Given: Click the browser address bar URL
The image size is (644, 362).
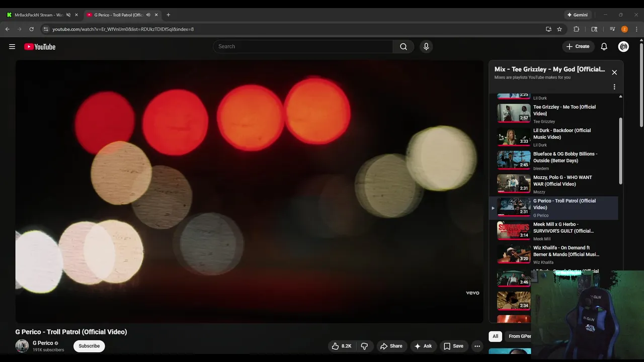Looking at the screenshot, I should (123, 29).
